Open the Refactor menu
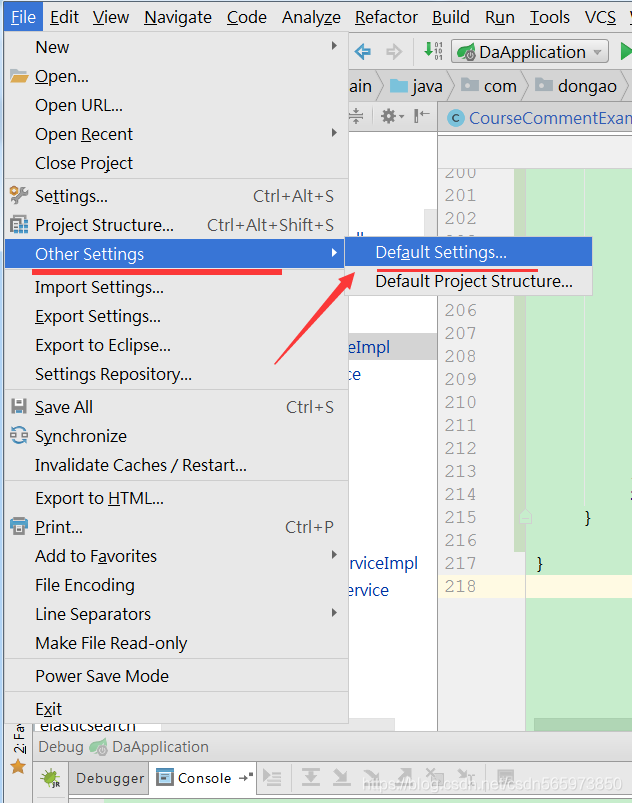The height and width of the screenshot is (803, 632). tap(386, 17)
